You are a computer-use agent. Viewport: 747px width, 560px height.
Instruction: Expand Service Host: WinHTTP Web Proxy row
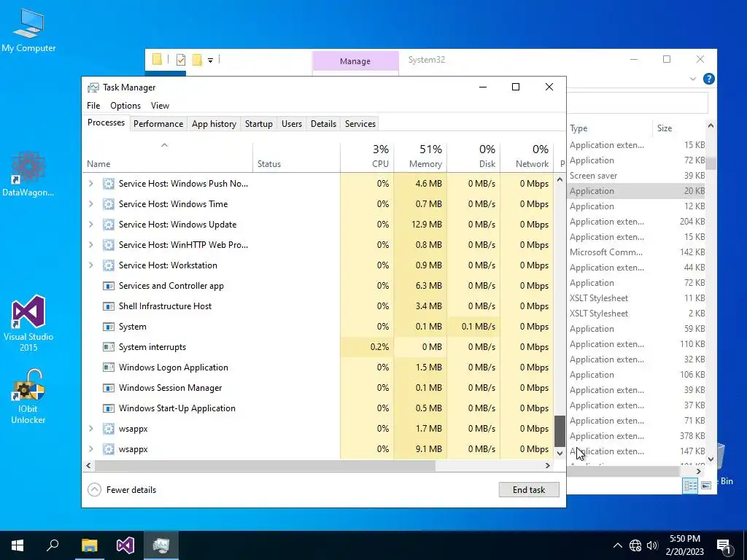pyautogui.click(x=91, y=245)
